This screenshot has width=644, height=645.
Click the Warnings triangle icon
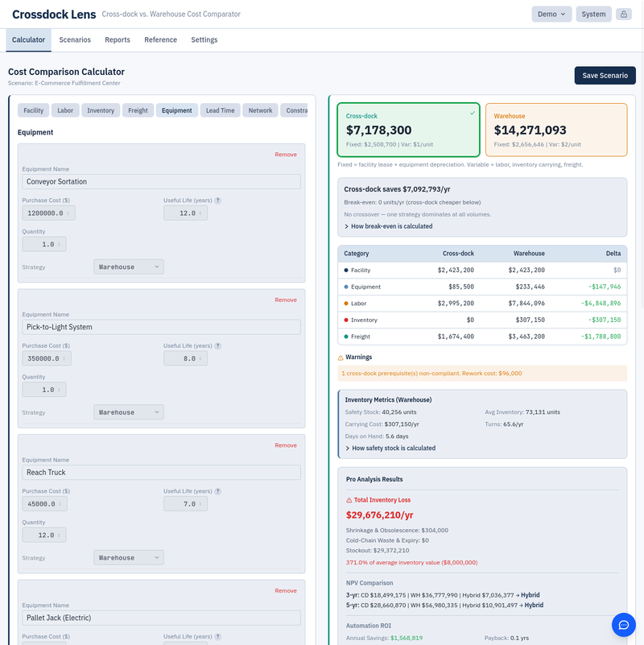pos(341,358)
